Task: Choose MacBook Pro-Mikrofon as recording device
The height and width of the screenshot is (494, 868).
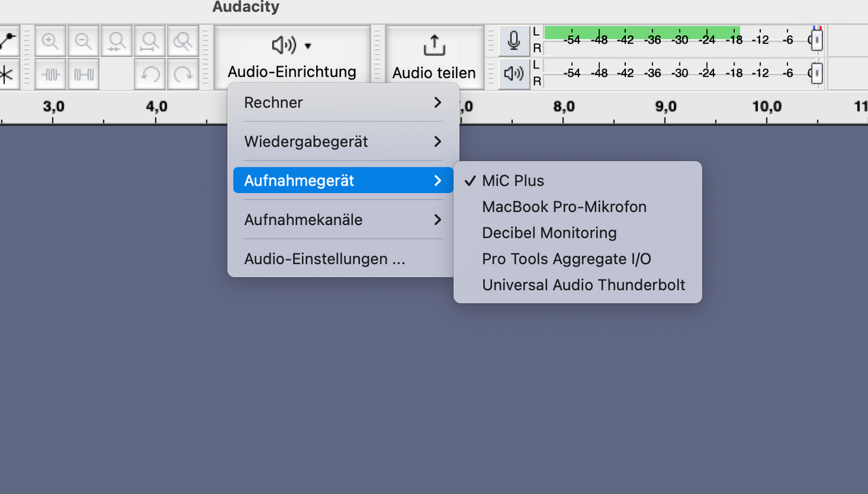Action: click(578, 207)
